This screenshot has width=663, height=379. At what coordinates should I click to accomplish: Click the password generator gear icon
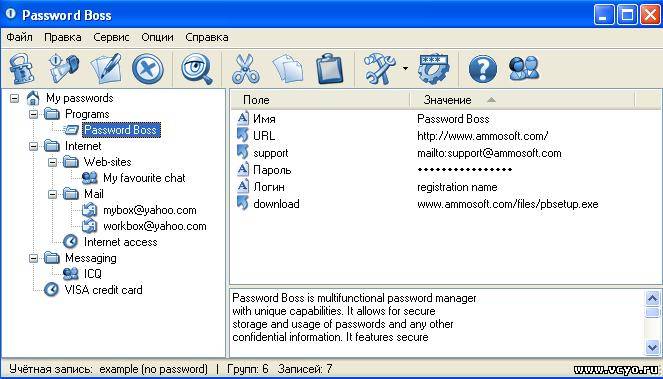point(433,69)
